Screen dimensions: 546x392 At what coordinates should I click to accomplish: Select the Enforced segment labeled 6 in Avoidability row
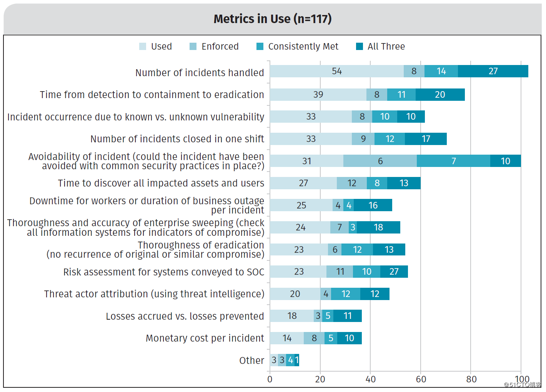tap(380, 161)
